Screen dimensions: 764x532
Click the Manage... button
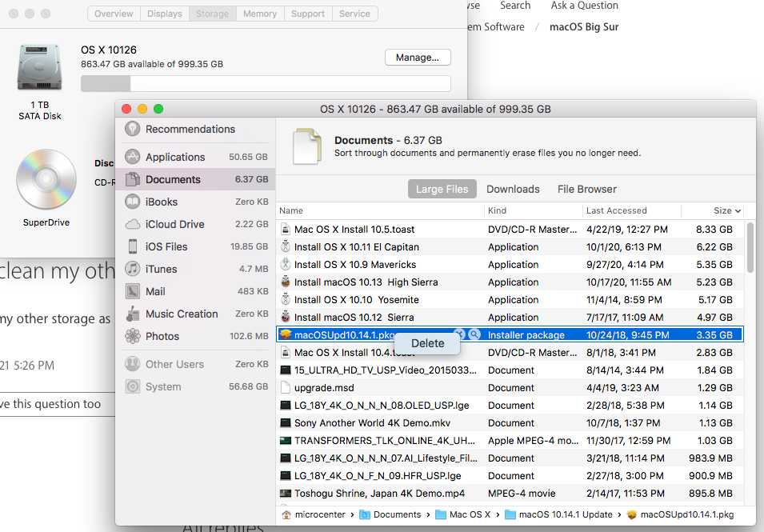click(x=418, y=57)
